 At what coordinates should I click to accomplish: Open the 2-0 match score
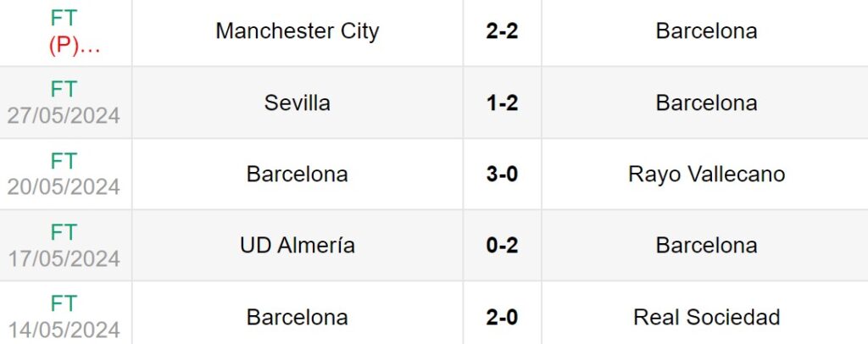pyautogui.click(x=502, y=318)
